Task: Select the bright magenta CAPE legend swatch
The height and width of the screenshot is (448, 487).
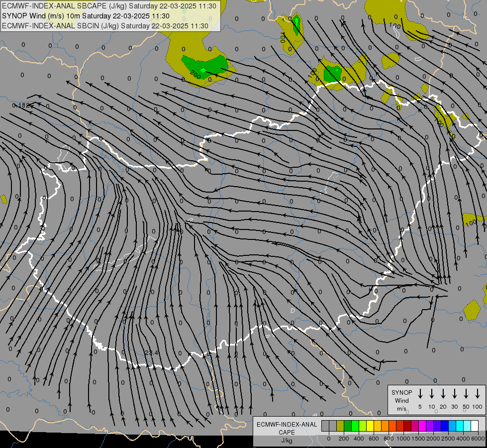Action: pos(422,426)
